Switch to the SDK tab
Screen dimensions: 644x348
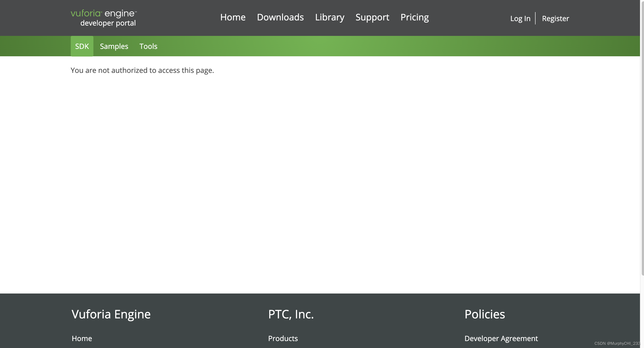(x=82, y=46)
